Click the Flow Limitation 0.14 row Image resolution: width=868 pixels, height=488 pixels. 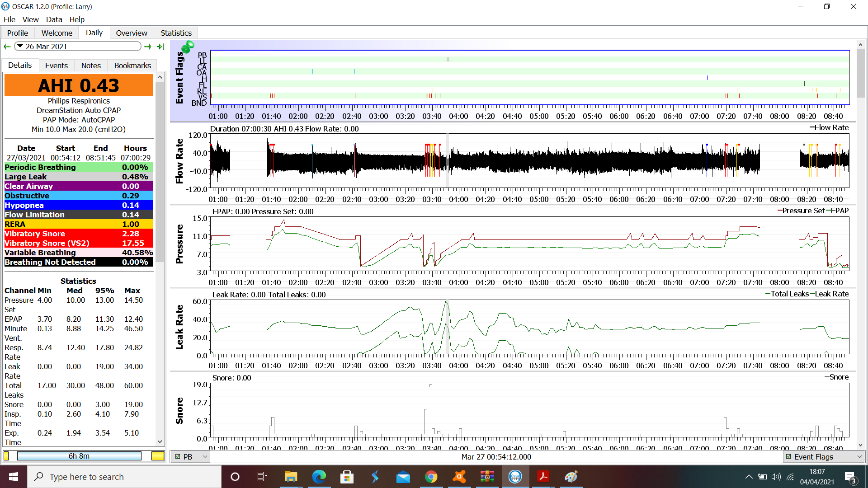(x=79, y=215)
